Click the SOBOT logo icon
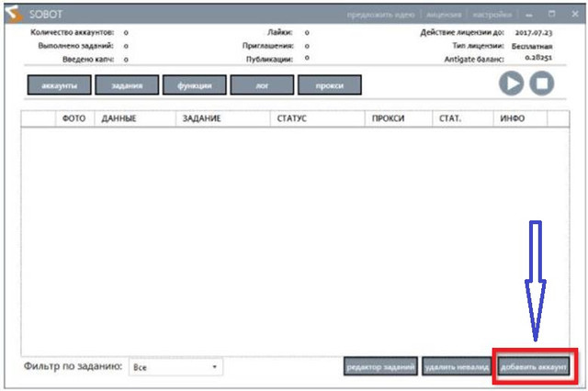This screenshot has height=391, width=588. (16, 16)
